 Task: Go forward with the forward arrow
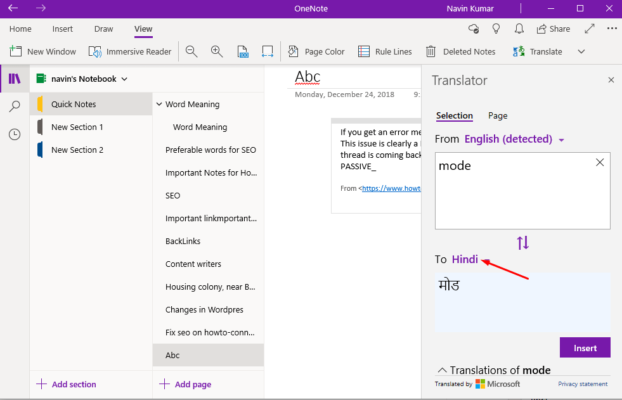[x=41, y=8]
